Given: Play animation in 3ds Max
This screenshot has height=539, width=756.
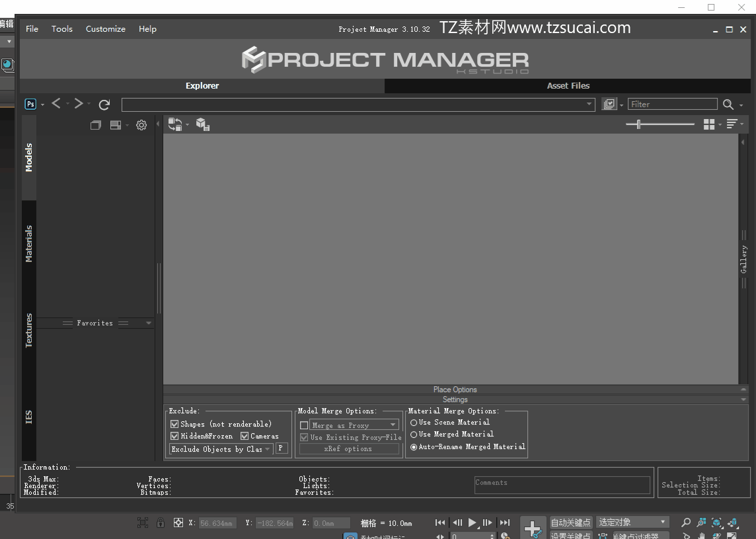Looking at the screenshot, I should (472, 522).
